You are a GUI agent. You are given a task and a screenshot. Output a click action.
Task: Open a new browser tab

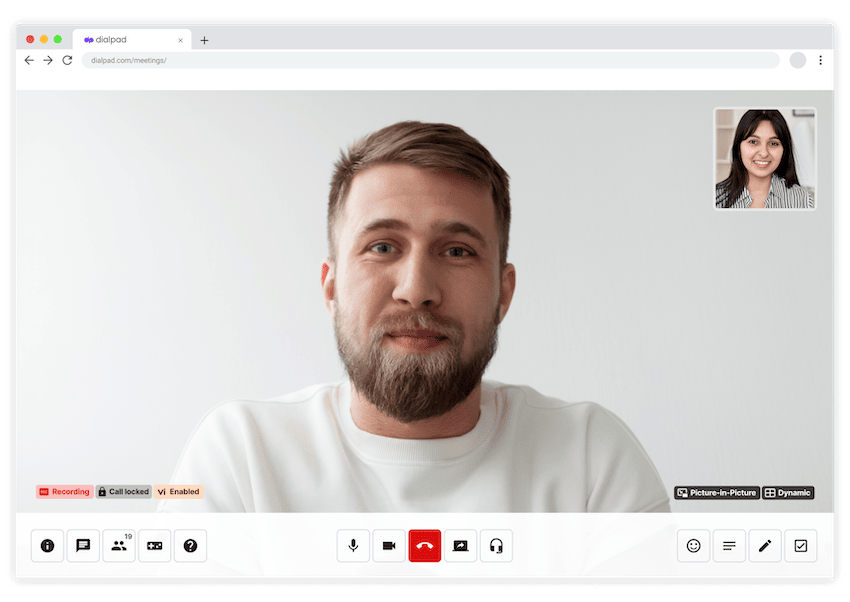[x=204, y=40]
